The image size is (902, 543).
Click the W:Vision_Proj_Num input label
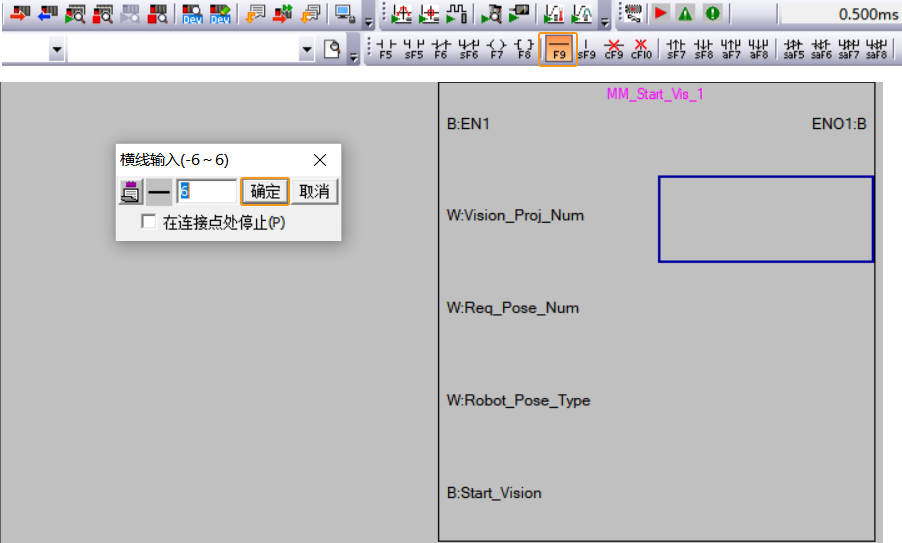[515, 216]
